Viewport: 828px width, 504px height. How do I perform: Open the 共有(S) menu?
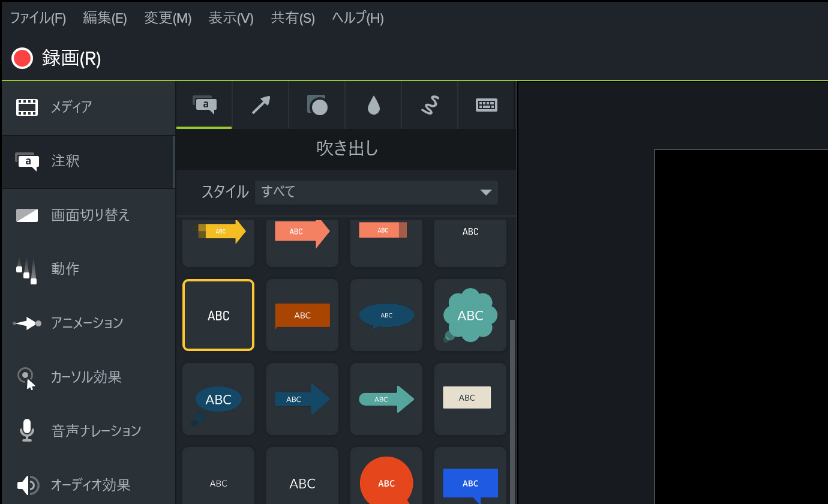pyautogui.click(x=293, y=18)
